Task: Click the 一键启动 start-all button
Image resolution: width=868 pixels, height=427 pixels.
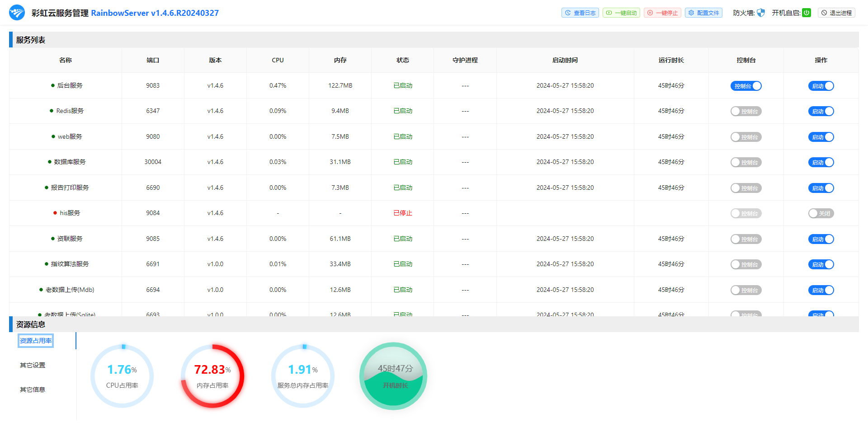Action: click(x=621, y=13)
